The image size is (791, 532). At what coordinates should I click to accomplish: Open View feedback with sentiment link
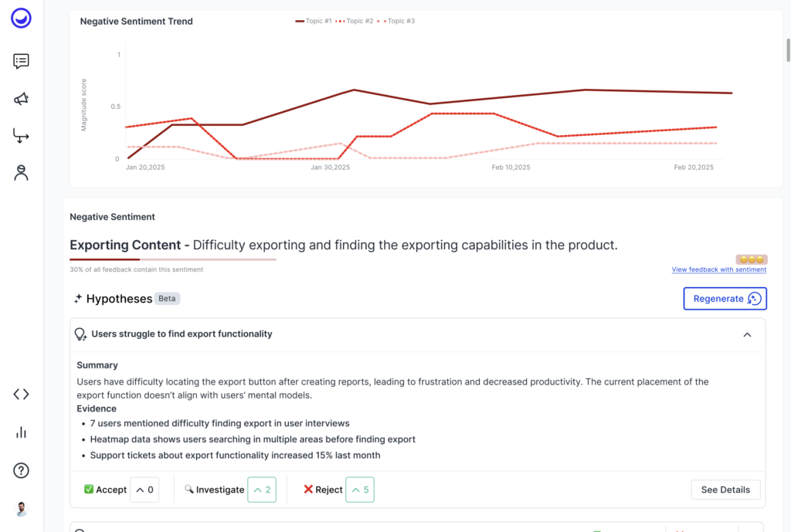718,269
